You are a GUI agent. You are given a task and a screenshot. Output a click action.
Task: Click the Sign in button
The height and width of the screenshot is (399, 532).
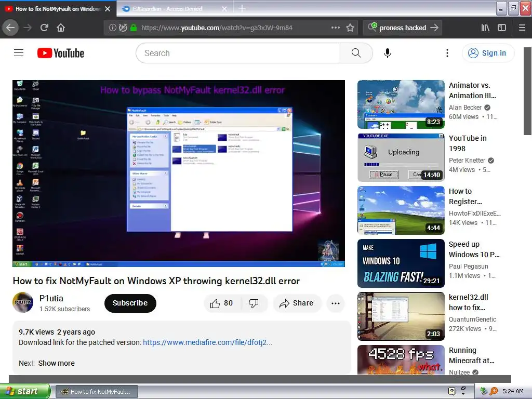click(488, 53)
